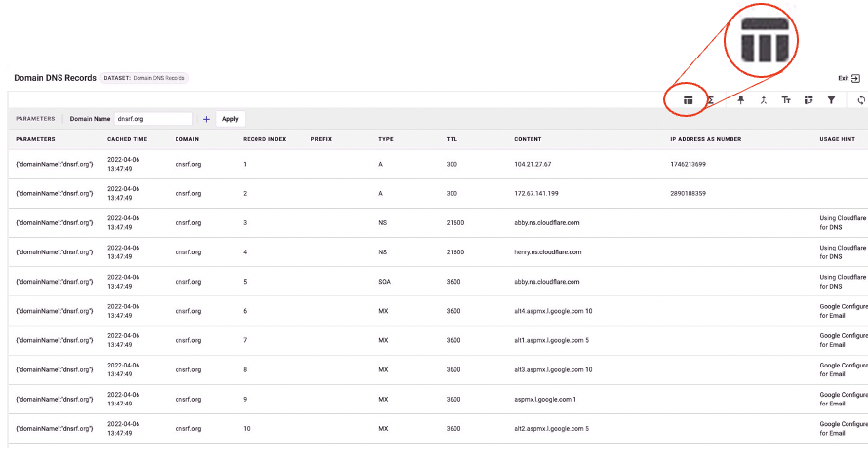Click the Type column header
868x463 pixels.
[x=386, y=139]
